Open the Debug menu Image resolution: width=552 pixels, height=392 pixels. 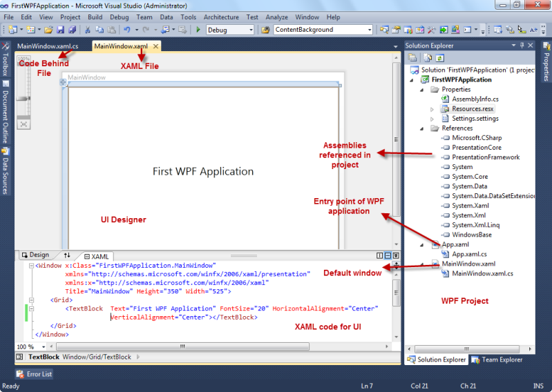(x=120, y=17)
